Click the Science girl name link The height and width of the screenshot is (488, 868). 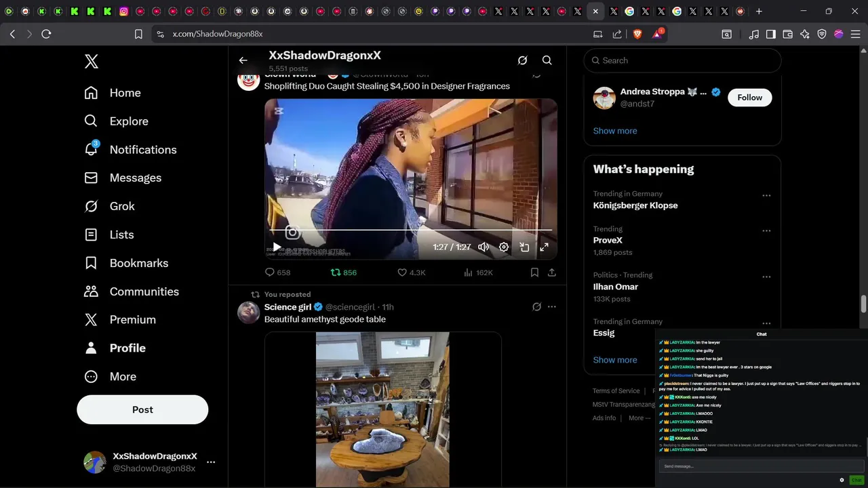(x=288, y=307)
